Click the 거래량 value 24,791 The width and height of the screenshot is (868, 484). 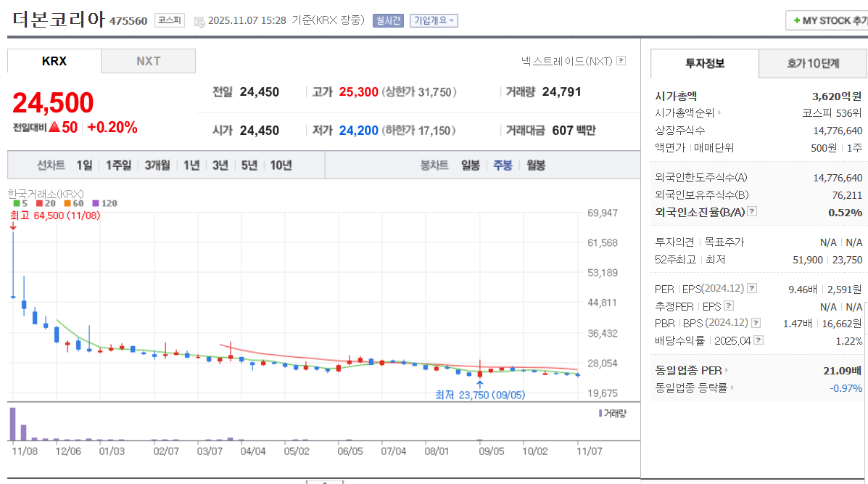point(562,92)
